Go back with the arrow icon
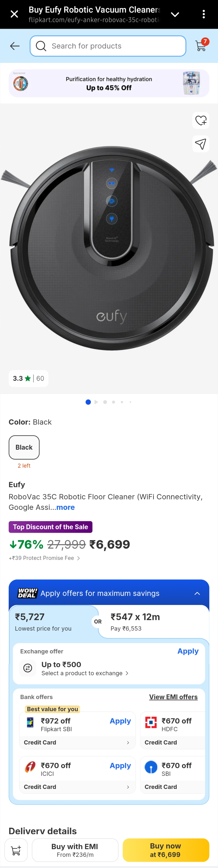This screenshot has width=218, height=868. 15,46
